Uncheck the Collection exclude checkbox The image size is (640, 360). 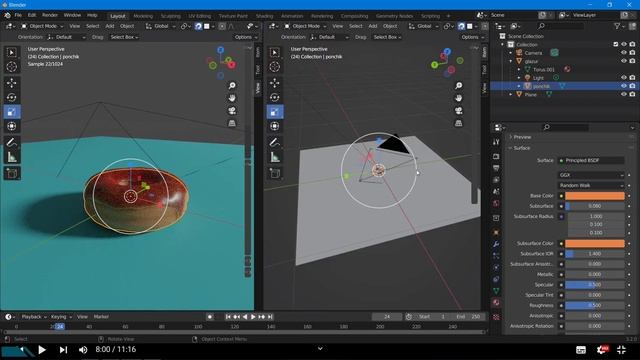click(x=616, y=44)
